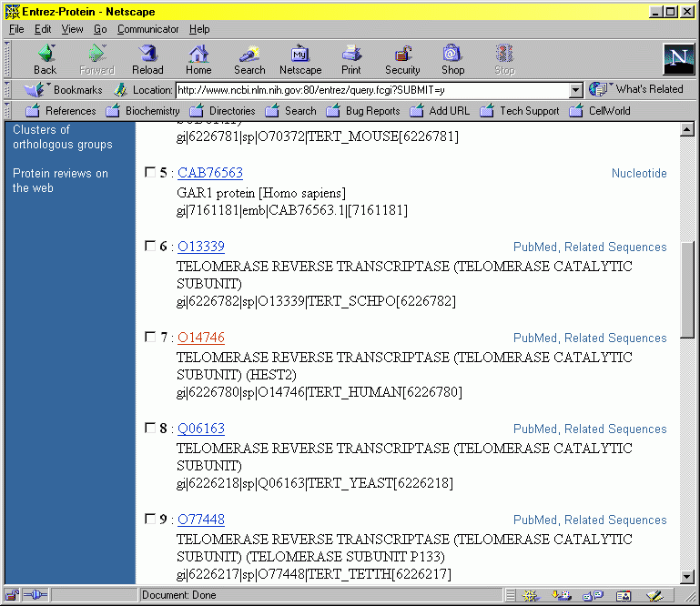Reload the current page
This screenshot has width=700, height=606.
(x=147, y=60)
